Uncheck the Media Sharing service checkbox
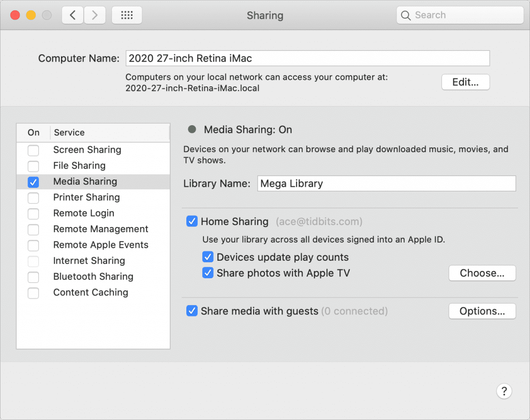Viewport: 530px width, 420px height. (33, 182)
